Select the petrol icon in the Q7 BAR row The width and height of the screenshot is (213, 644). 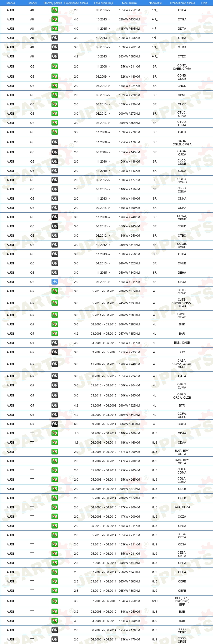(x=55, y=334)
